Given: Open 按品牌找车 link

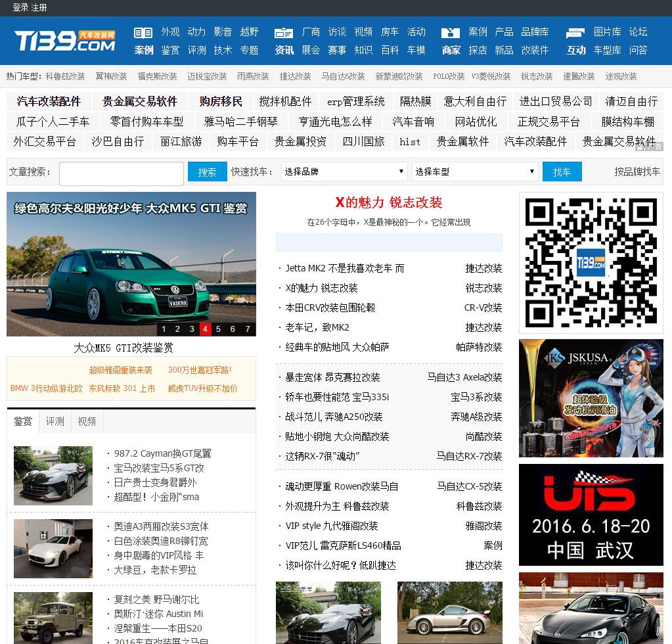Looking at the screenshot, I should 637,172.
